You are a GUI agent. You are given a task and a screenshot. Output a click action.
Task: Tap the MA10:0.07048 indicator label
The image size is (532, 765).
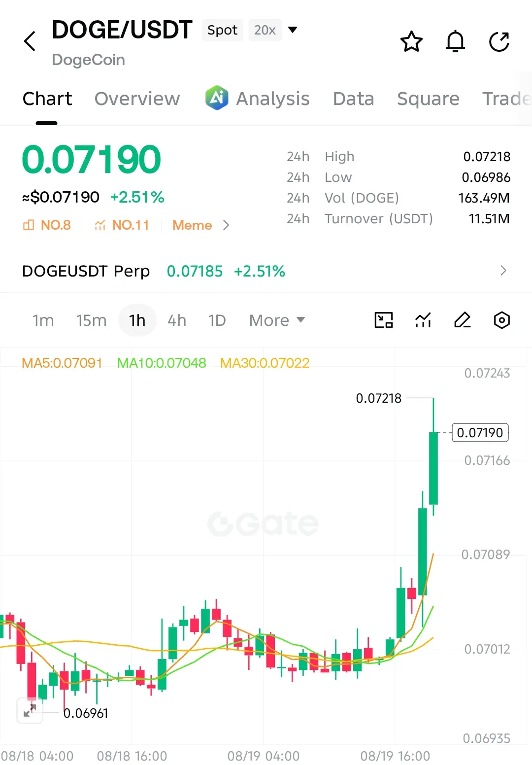162,363
